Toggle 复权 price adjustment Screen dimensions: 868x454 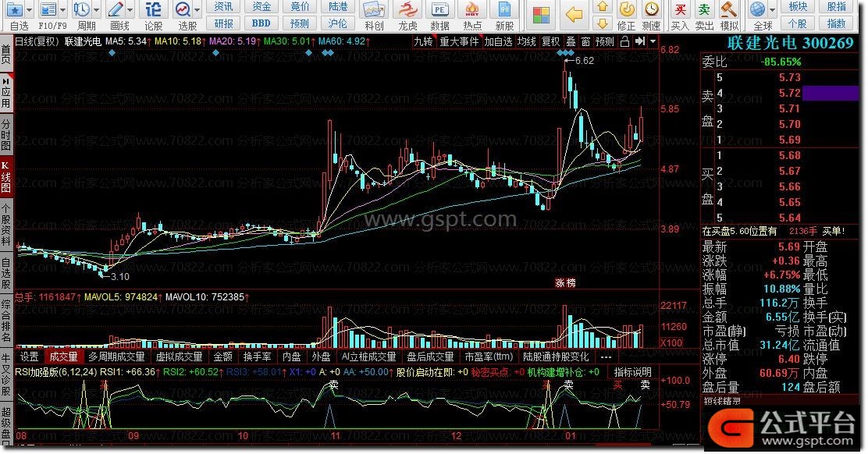tap(551, 41)
